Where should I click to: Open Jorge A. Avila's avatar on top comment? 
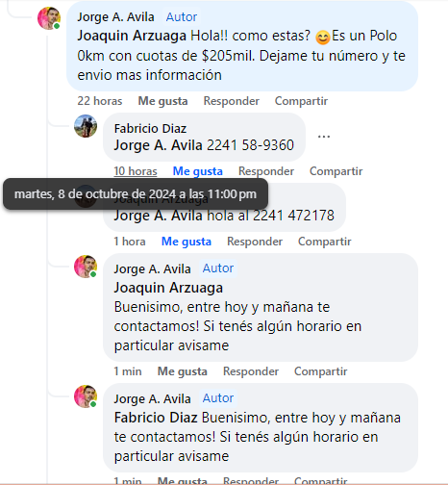[49, 18]
